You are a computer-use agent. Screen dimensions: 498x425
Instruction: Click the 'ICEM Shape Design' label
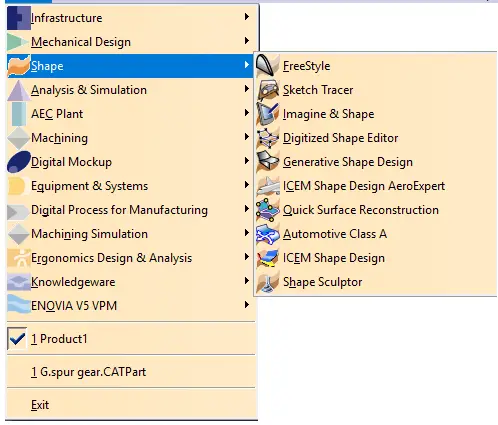334,258
